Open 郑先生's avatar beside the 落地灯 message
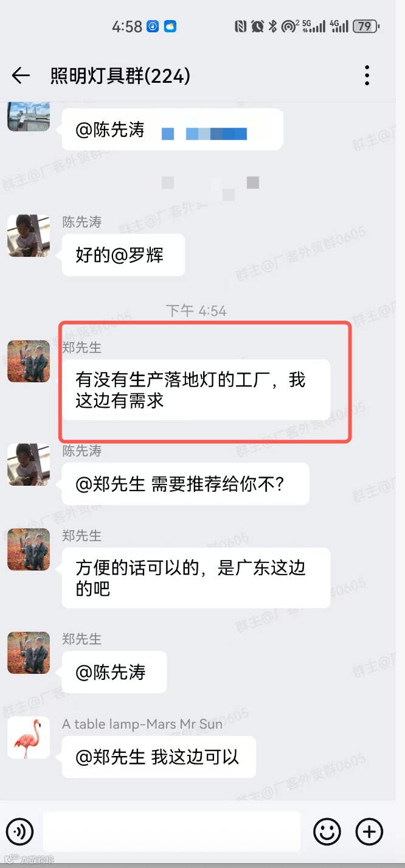The image size is (405, 868). [x=29, y=361]
